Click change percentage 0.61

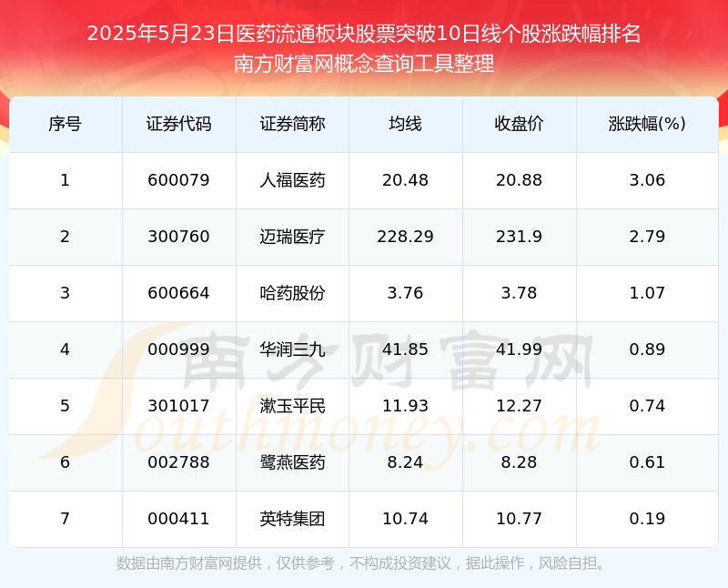[x=647, y=462]
